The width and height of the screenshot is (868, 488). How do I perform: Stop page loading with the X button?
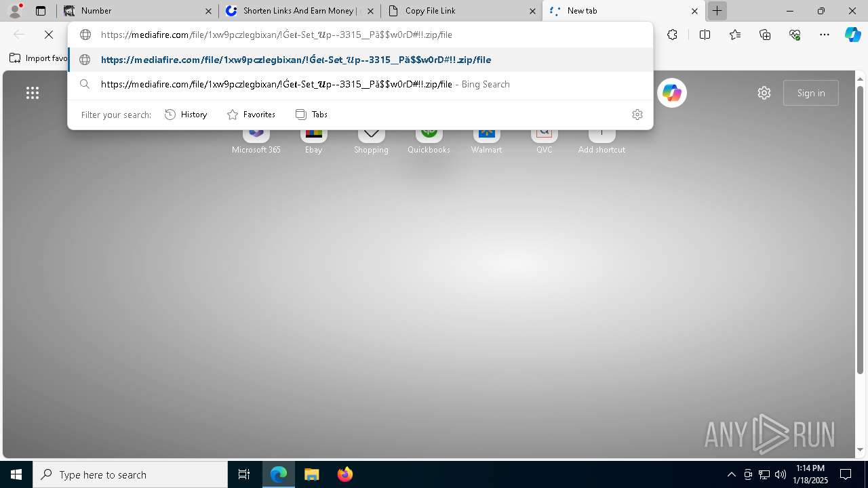click(49, 35)
